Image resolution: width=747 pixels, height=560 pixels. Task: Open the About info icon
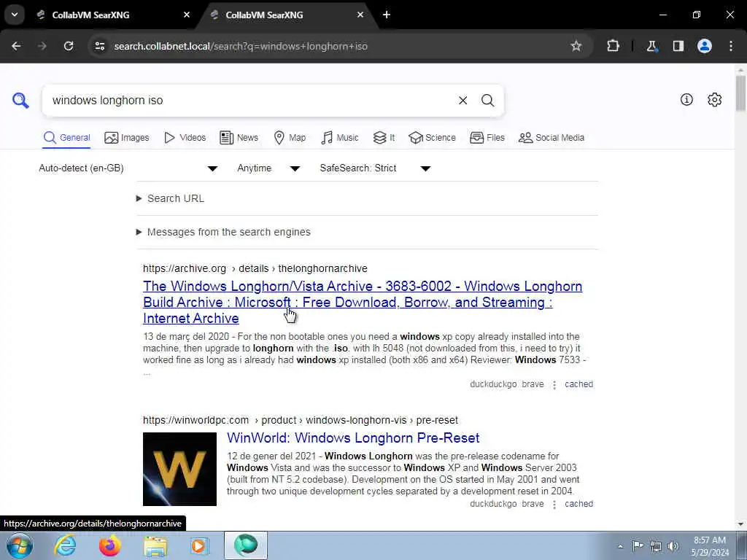(686, 99)
